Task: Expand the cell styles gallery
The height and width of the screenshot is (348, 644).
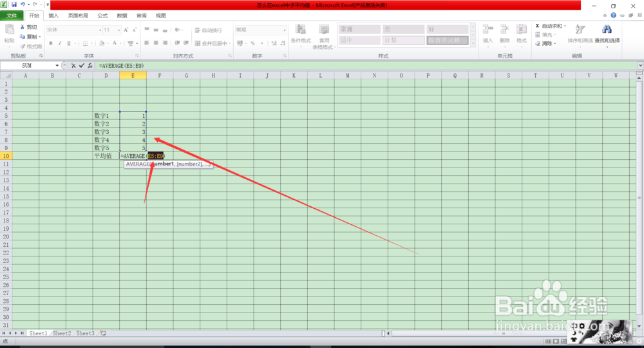Action: coord(473,43)
